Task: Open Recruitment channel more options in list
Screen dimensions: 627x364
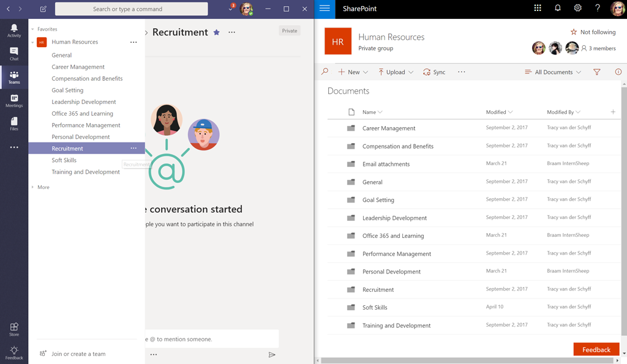Action: point(133,148)
